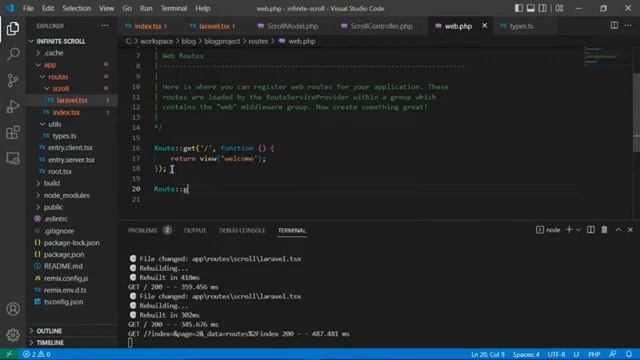Open terminal launch profile dropdown arrow
Image resolution: width=640 pixels, height=360 pixels.
click(x=578, y=230)
